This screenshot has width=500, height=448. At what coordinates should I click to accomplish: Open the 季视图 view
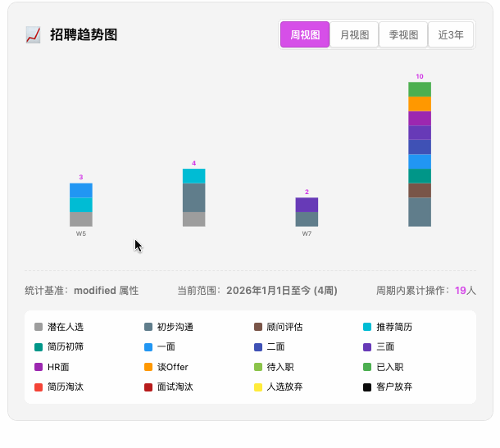point(403,35)
